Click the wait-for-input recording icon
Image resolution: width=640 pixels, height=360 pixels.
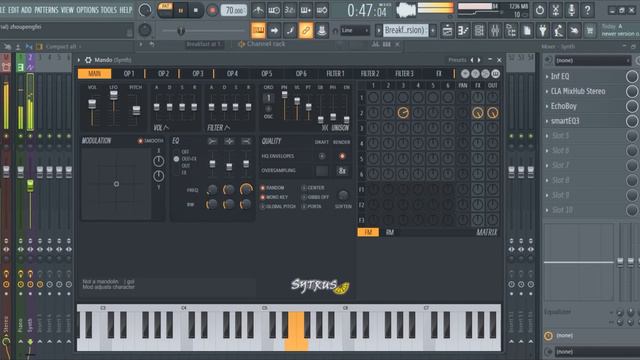point(274,10)
